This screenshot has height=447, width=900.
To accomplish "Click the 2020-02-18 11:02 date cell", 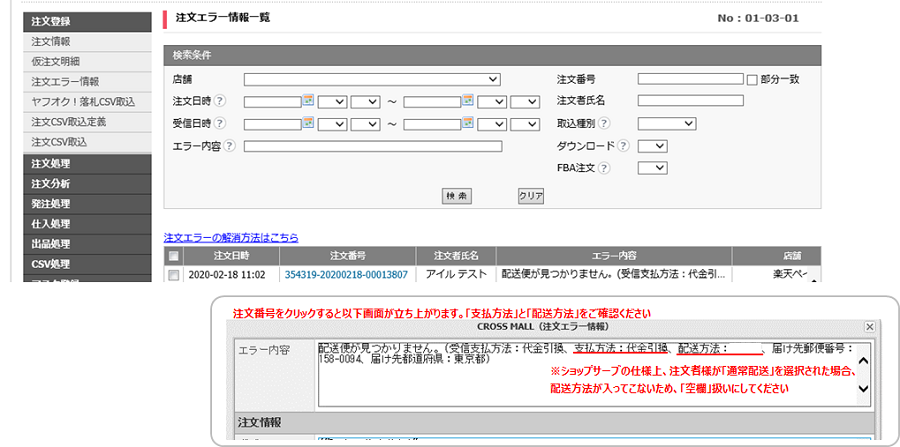I will pos(231,274).
